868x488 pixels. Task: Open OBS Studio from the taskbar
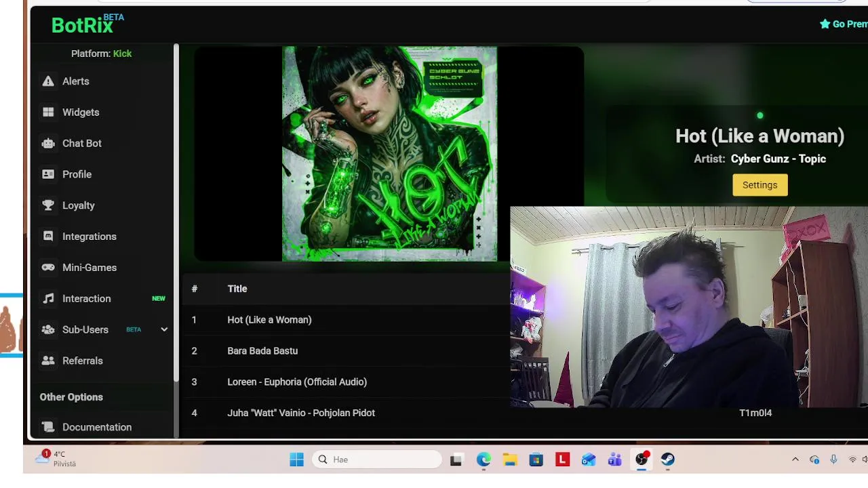click(x=642, y=460)
